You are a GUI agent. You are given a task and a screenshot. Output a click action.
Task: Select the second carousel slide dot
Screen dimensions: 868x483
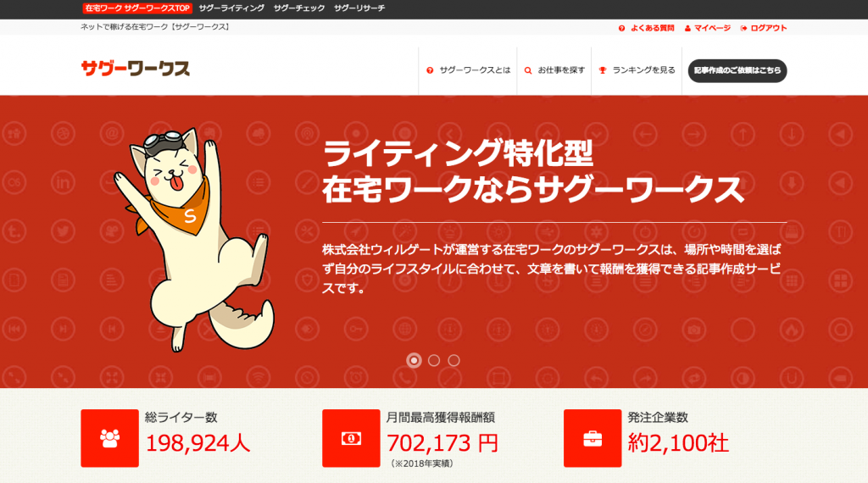(434, 360)
